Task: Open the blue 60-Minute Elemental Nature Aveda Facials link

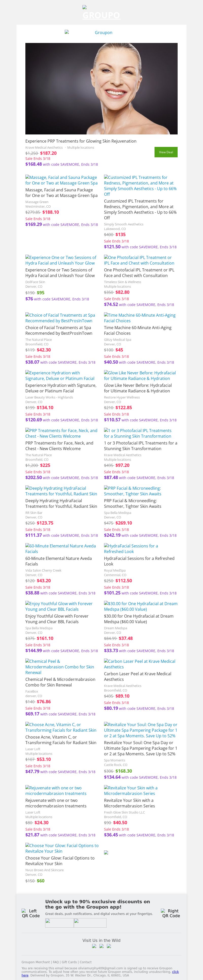Action: 60,549
